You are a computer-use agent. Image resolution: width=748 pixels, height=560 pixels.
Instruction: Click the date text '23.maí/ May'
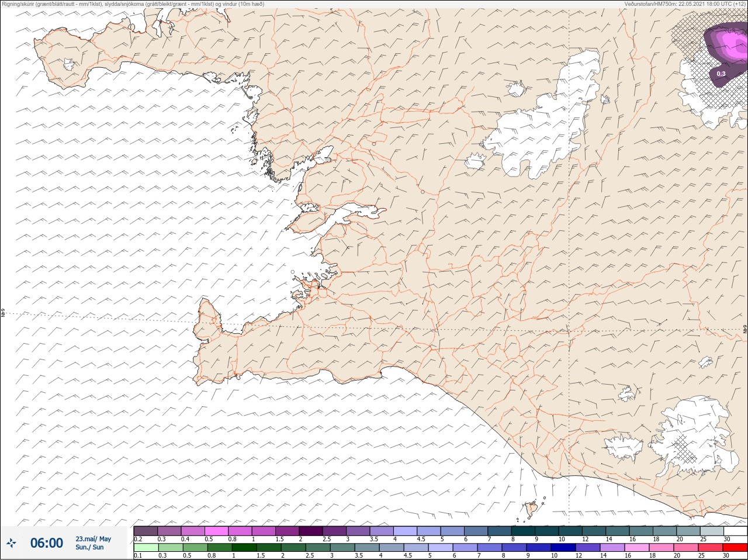[93, 539]
